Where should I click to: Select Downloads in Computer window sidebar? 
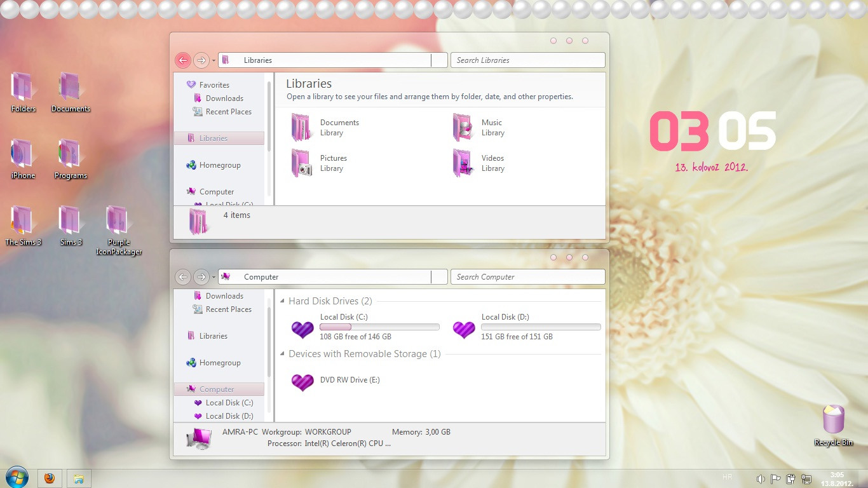click(x=219, y=296)
